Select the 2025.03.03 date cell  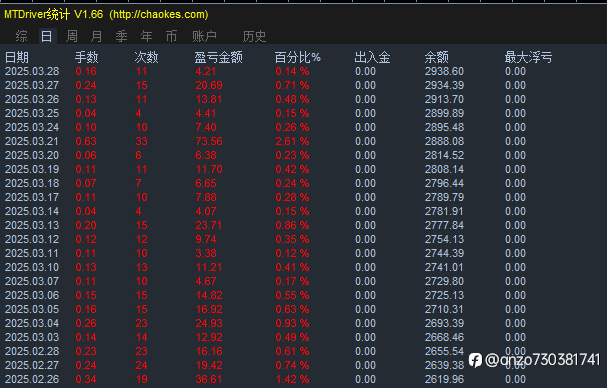point(32,337)
